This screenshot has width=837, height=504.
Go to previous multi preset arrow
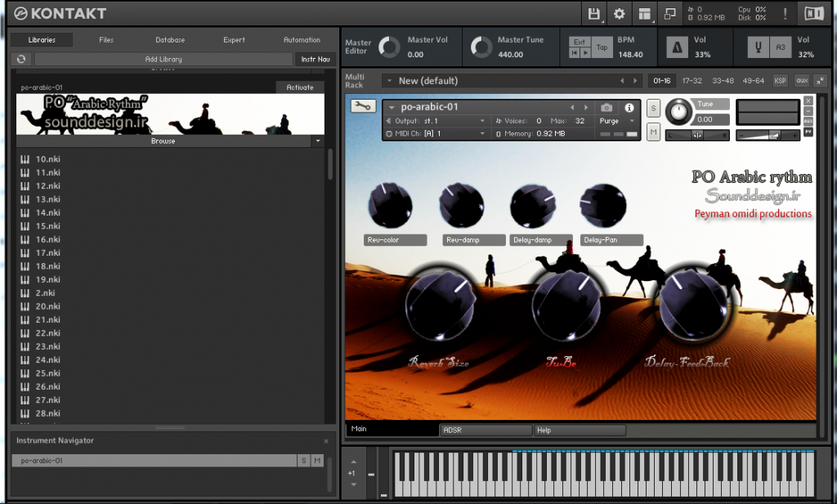tap(622, 81)
